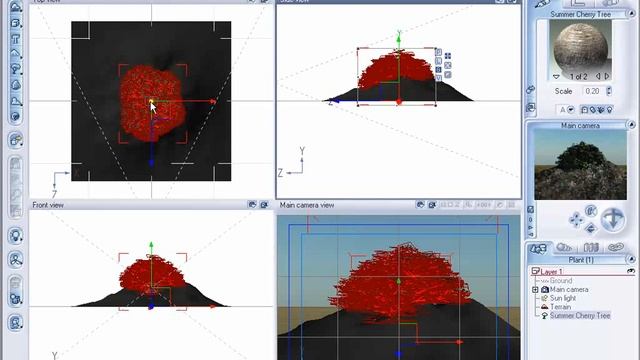Viewport: 640px width, 360px height.
Task: Click the green Y axis arrow in Side view
Action: pos(399,39)
